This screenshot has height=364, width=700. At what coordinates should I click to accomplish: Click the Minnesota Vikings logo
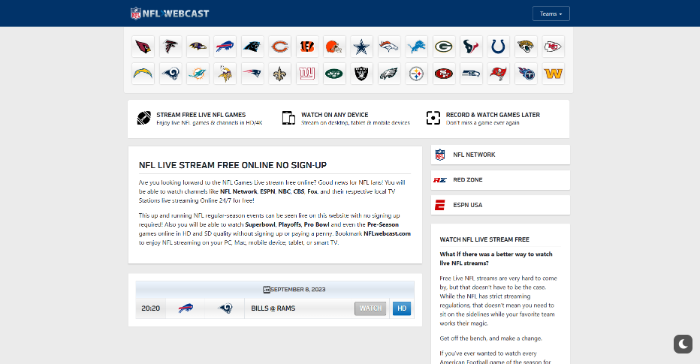point(225,74)
